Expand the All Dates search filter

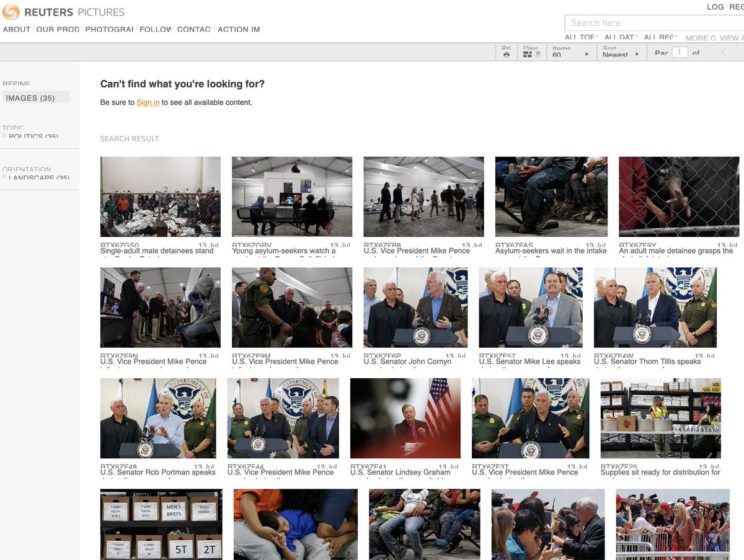[621, 37]
